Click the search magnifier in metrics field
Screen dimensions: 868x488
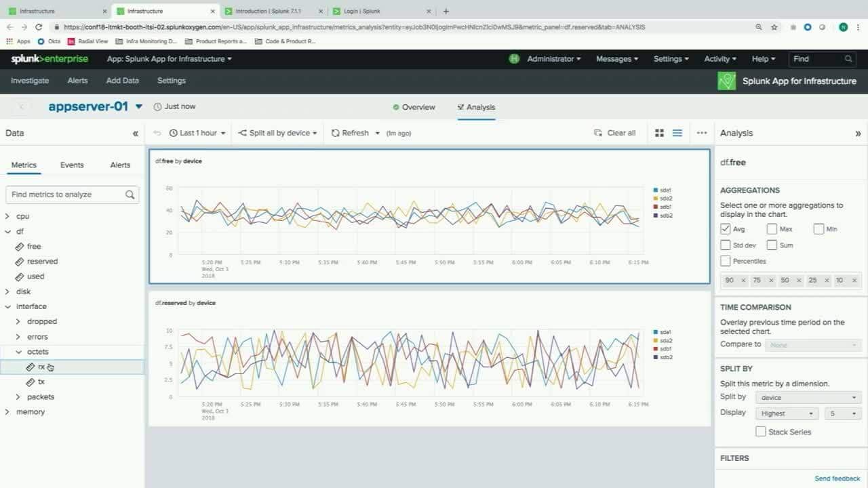click(x=130, y=195)
